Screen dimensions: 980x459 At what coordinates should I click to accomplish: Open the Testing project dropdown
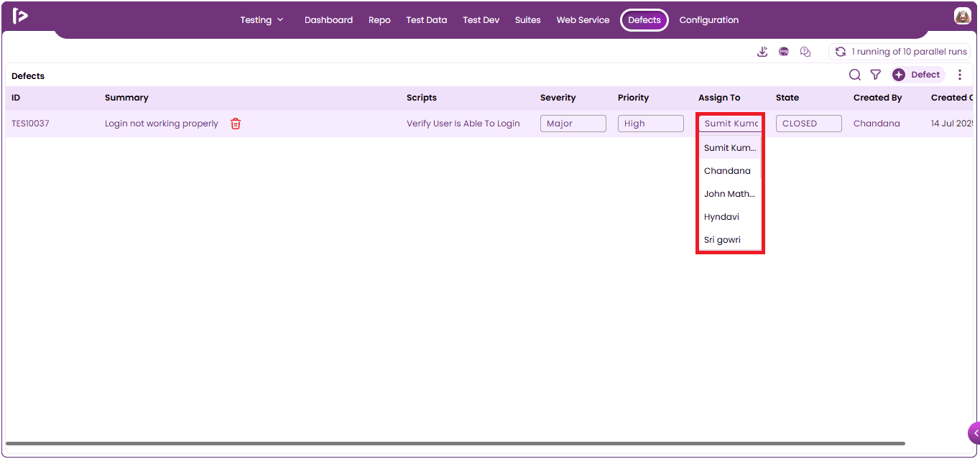262,20
